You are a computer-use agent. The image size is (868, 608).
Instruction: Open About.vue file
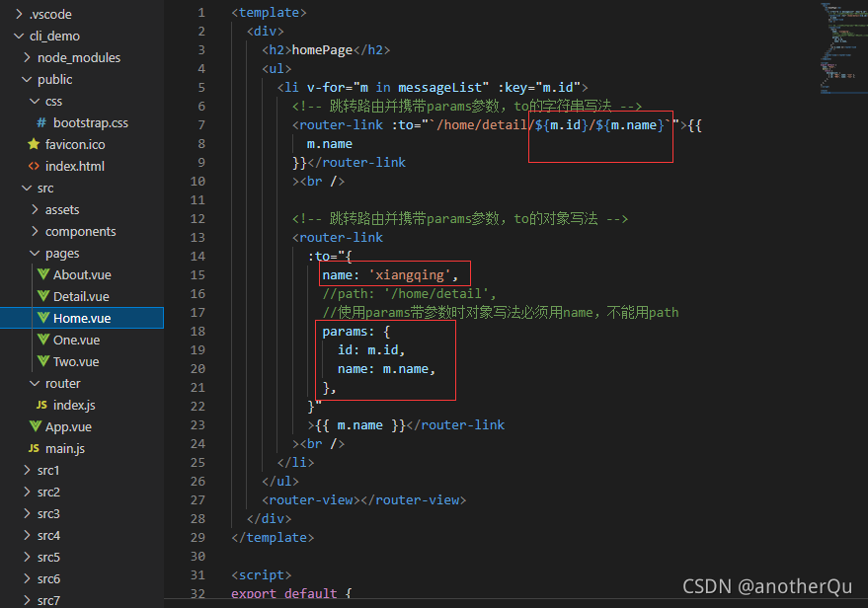(82, 274)
